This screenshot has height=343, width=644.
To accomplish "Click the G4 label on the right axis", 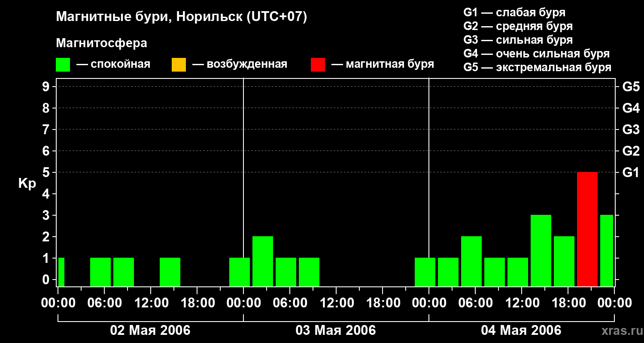I will (631, 108).
